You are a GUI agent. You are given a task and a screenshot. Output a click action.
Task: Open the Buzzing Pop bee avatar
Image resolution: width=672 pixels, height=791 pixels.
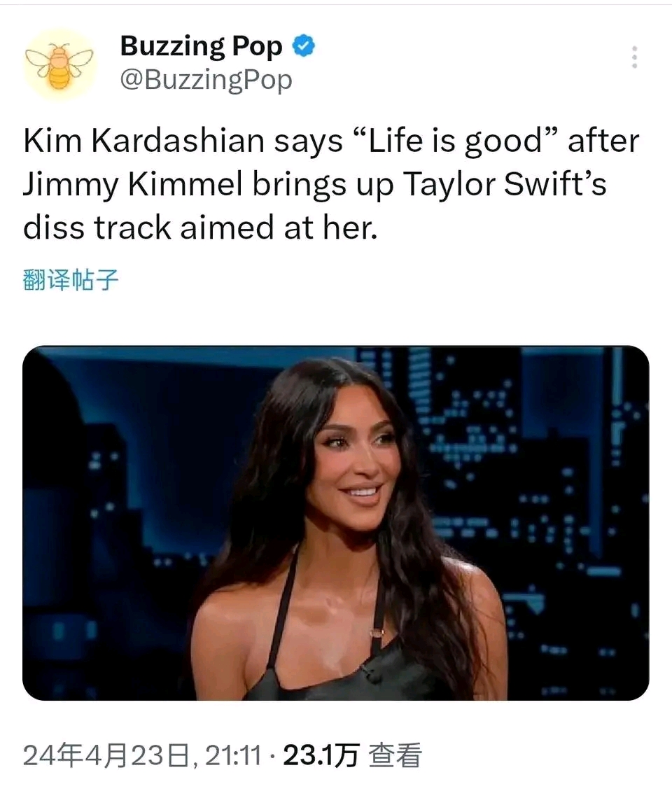(60, 64)
